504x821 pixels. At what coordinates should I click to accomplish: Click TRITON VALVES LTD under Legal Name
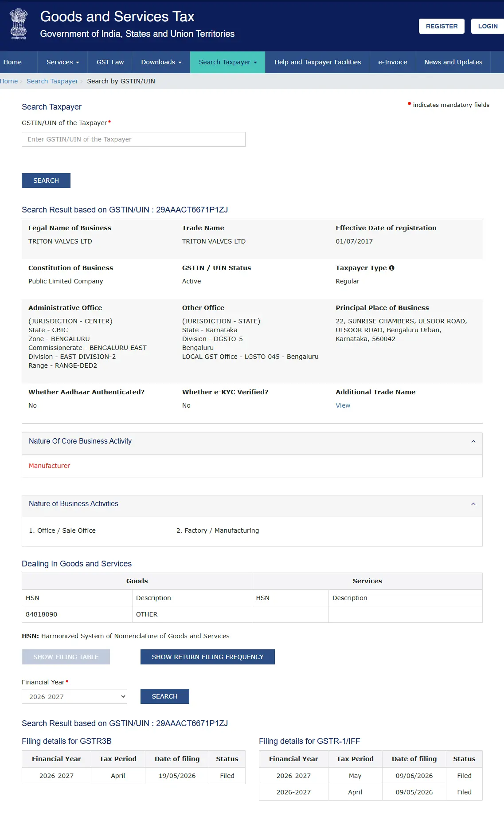point(60,241)
